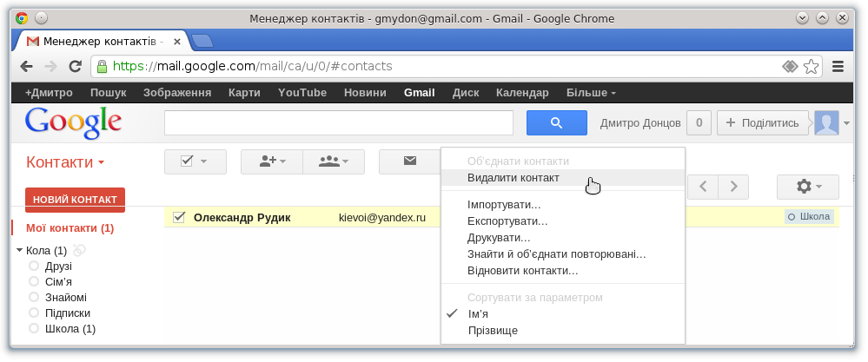The image size is (868, 362).
Task: Click the email envelope icon button
Action: pos(409,161)
